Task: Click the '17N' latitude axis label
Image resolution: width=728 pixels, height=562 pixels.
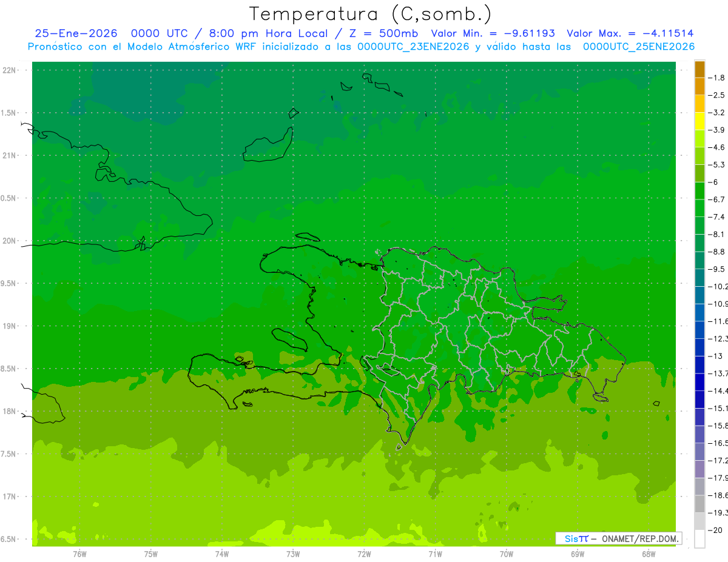Action: pyautogui.click(x=9, y=497)
